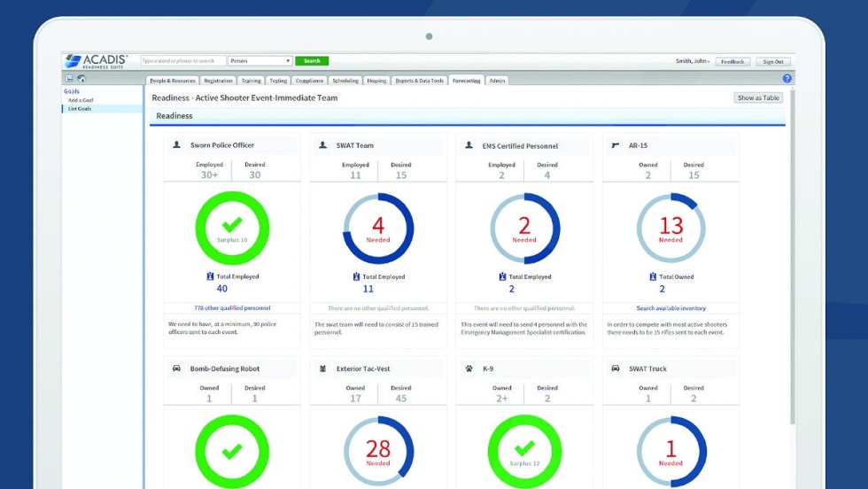The width and height of the screenshot is (868, 489).
Task: Click the home icon in left toolbar
Action: [x=81, y=80]
